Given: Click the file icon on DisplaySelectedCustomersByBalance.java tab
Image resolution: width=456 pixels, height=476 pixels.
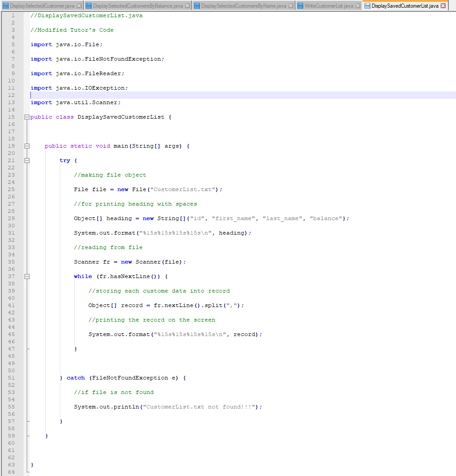Looking at the screenshot, I should [89, 6].
